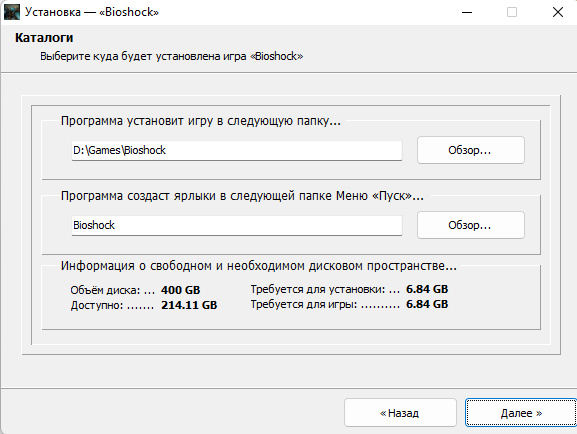Click the label Программа создаст ярлыки в следующей папке
Viewport: 577px width, 434px height.
coord(242,196)
